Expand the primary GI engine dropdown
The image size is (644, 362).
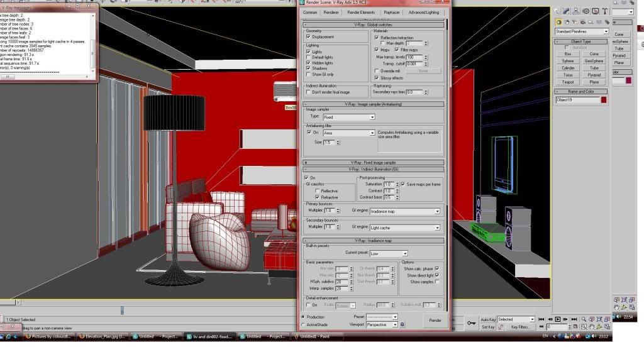[404, 212]
